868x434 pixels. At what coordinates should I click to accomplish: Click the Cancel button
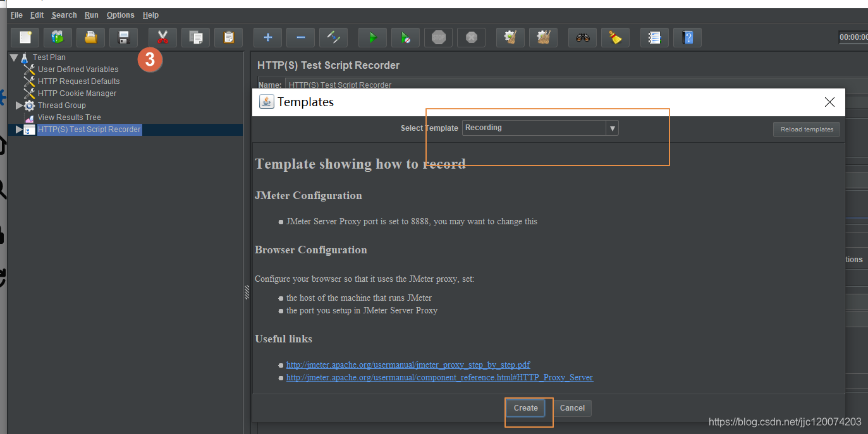572,408
